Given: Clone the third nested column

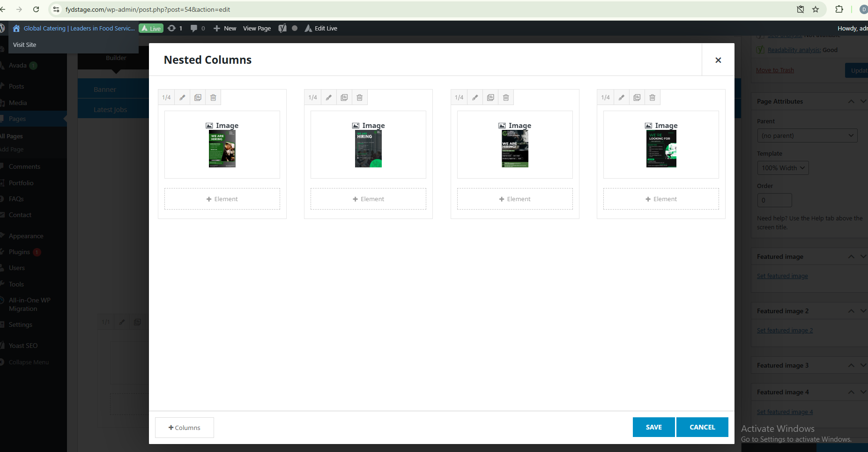Looking at the screenshot, I should click(x=490, y=98).
